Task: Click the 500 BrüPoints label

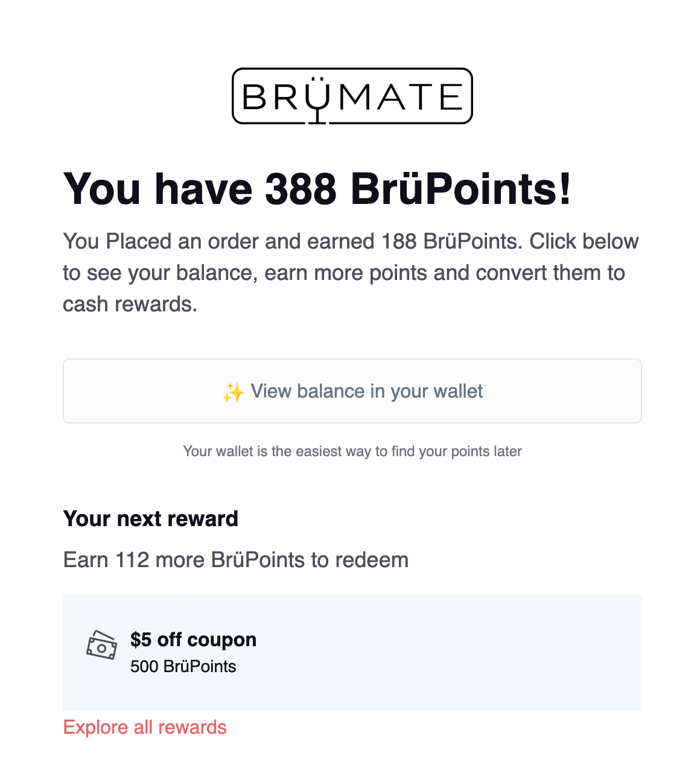Action: [183, 667]
